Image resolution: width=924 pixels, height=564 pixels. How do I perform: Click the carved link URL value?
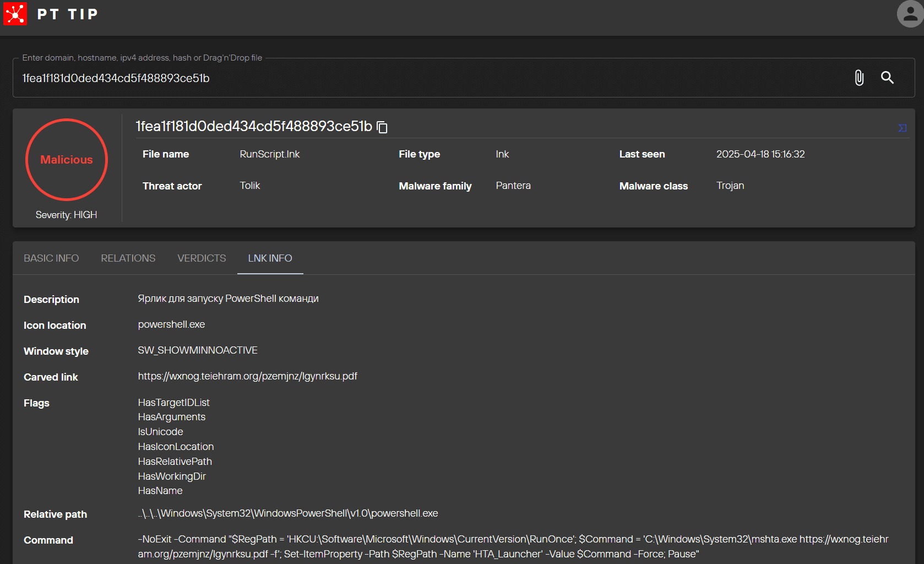[248, 376]
